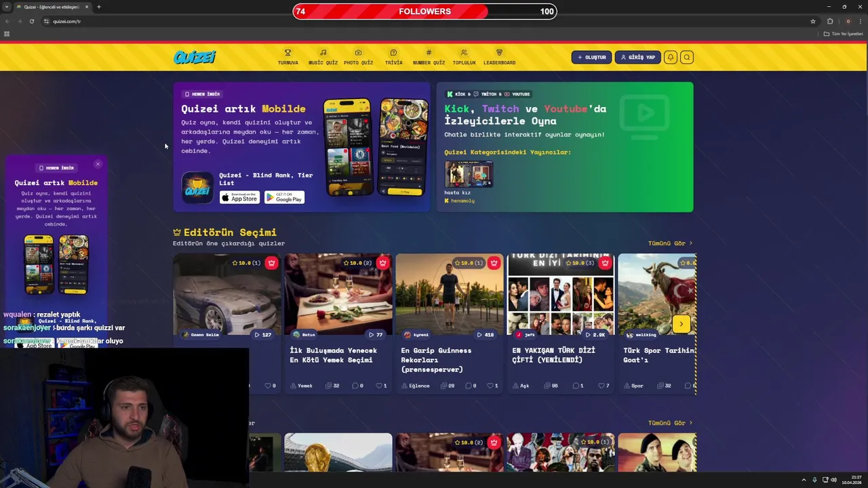The image size is (868, 488).
Task: Open the Trivia section
Action: point(393,57)
